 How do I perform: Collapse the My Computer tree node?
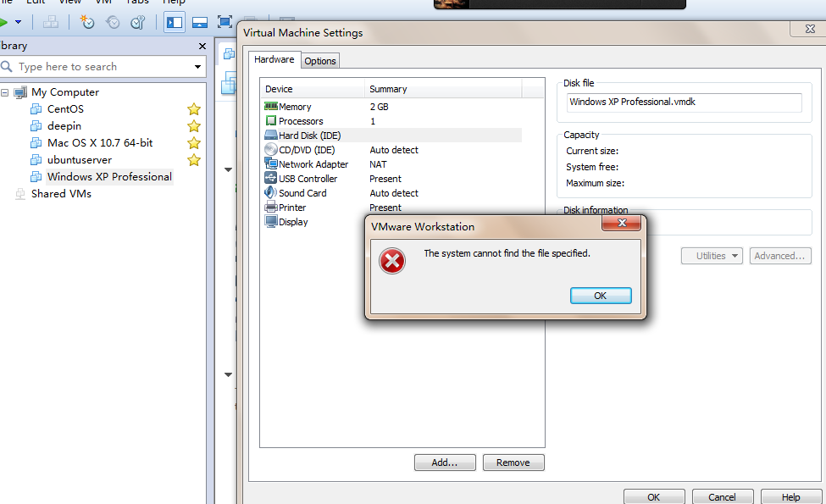4,92
